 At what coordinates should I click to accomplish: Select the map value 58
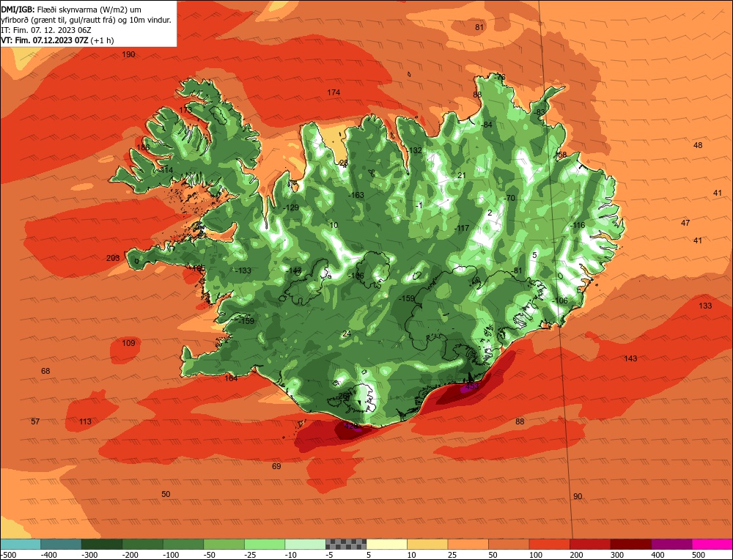[x=562, y=155]
